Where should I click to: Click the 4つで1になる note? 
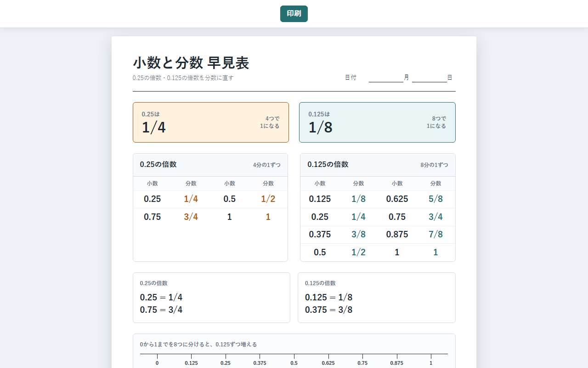(x=270, y=122)
